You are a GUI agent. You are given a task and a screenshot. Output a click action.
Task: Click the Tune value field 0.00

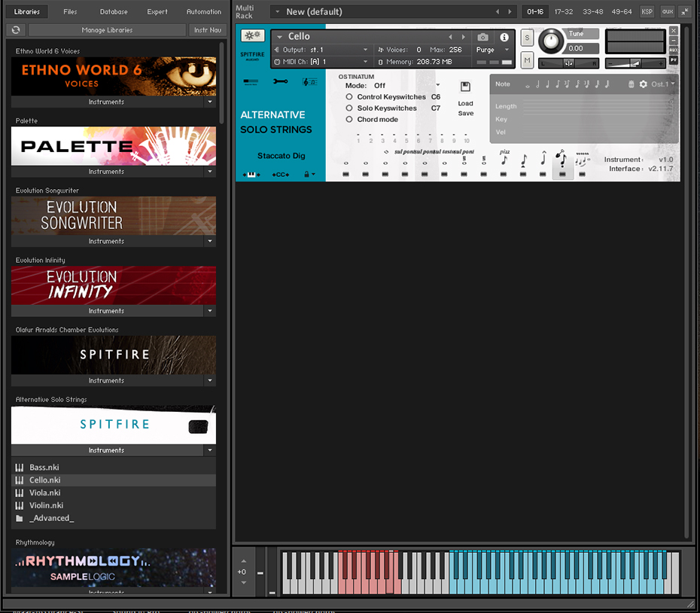click(x=581, y=48)
